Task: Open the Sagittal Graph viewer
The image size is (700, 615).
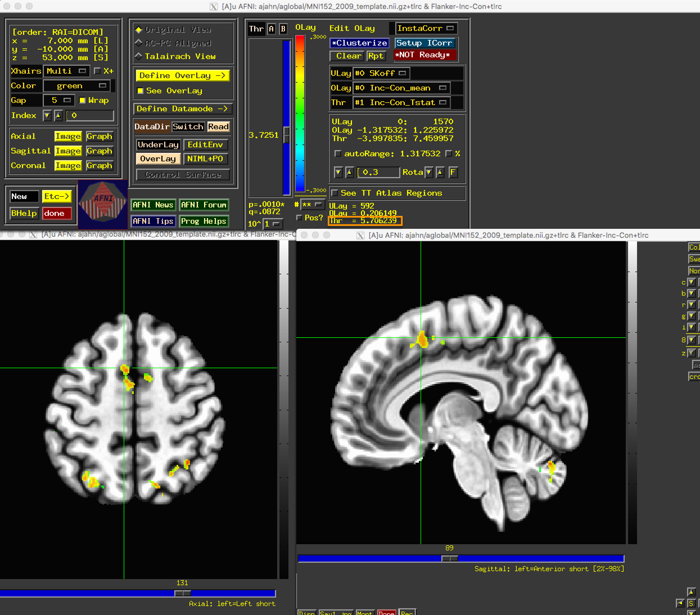Action: (x=99, y=151)
